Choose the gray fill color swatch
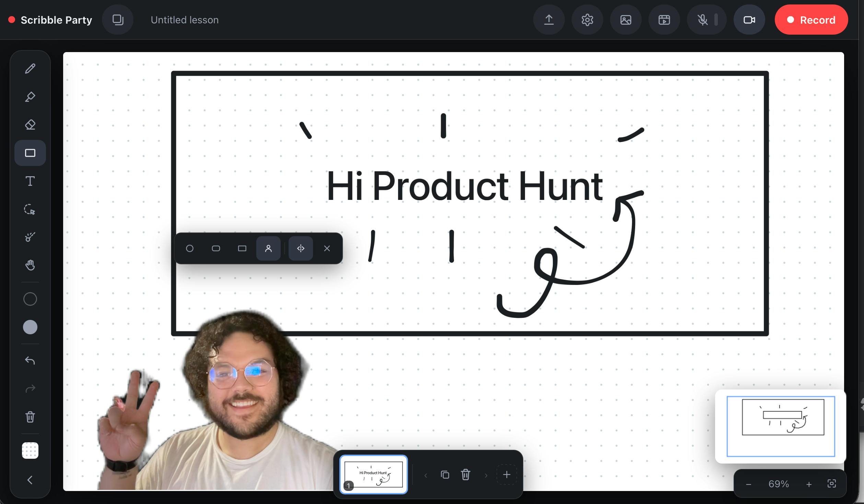Image resolution: width=864 pixels, height=504 pixels. 30,327
